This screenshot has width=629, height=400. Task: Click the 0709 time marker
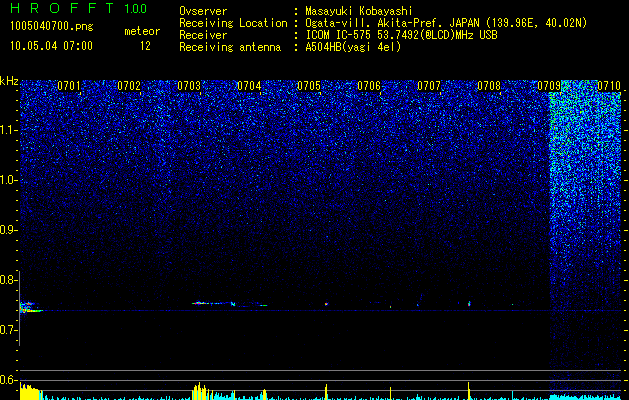(x=548, y=86)
